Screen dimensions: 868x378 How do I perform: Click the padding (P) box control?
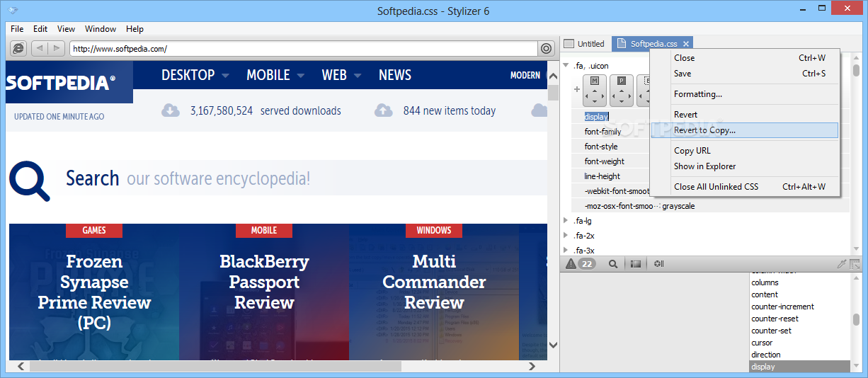[x=622, y=90]
